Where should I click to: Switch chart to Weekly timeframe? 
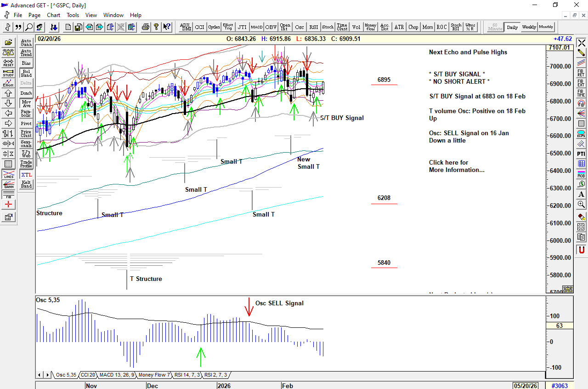coord(529,27)
